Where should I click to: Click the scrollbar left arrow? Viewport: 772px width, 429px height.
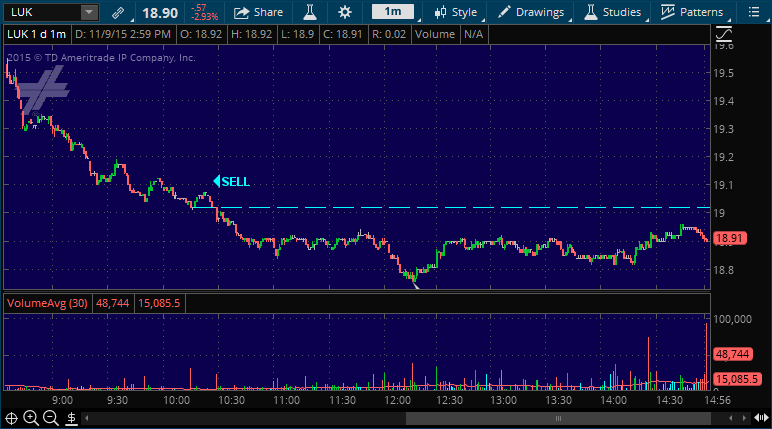(87, 419)
